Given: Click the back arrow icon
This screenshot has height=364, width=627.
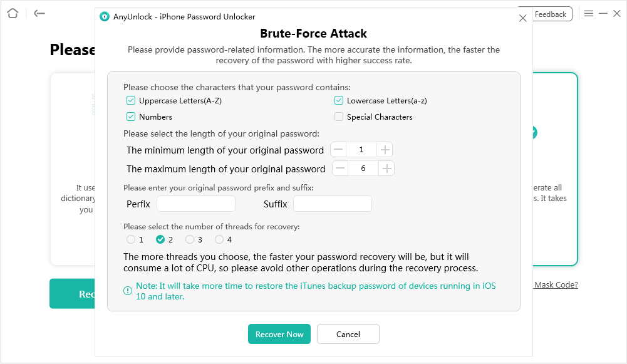Looking at the screenshot, I should (39, 13).
